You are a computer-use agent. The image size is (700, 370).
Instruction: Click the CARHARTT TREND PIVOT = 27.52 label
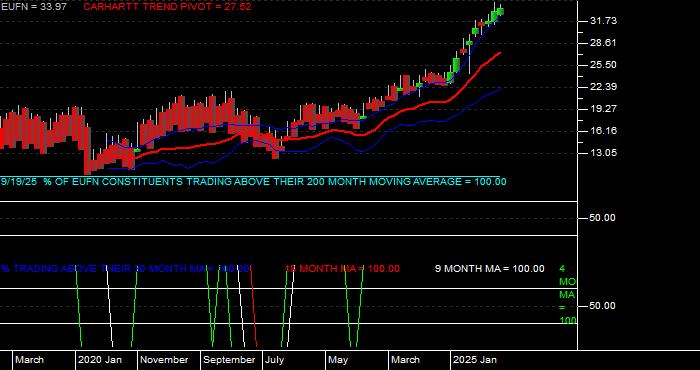coord(167,7)
